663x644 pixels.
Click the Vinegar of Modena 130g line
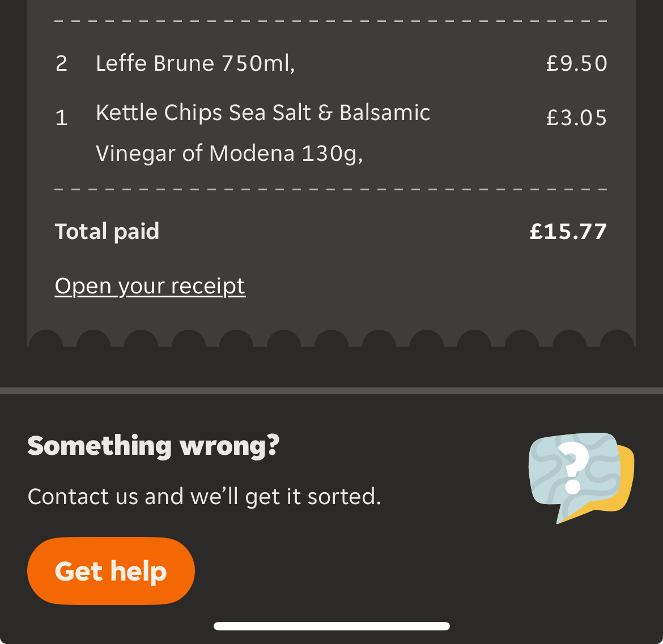[229, 153]
